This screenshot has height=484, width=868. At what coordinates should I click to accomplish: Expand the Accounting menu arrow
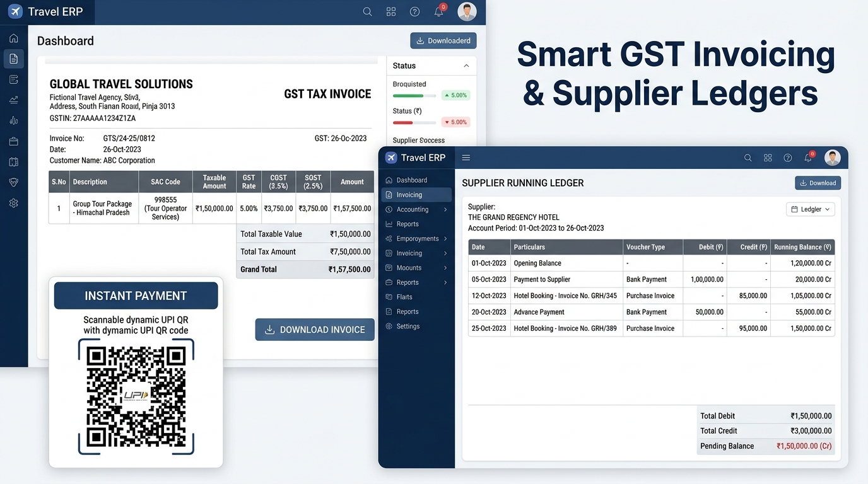pyautogui.click(x=445, y=209)
